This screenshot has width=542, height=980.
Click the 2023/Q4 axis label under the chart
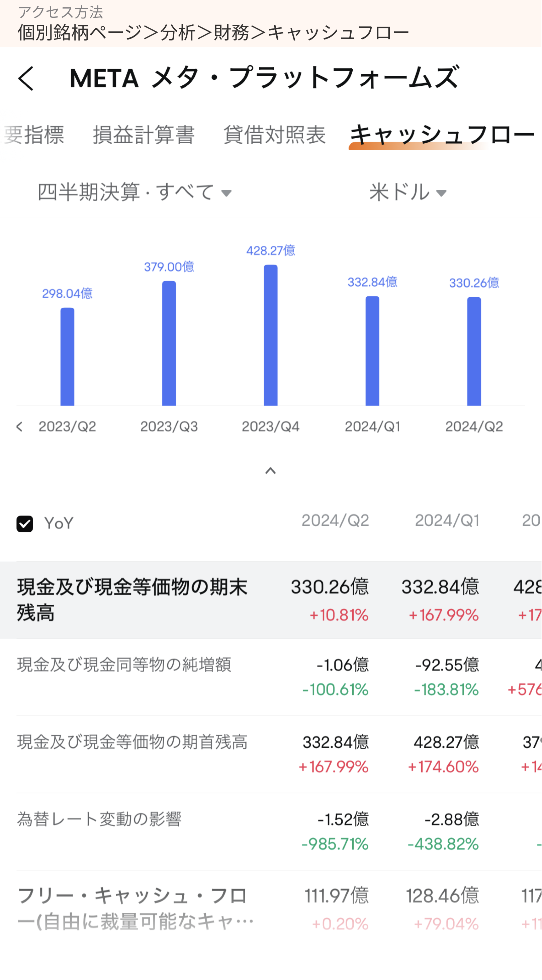click(x=271, y=427)
